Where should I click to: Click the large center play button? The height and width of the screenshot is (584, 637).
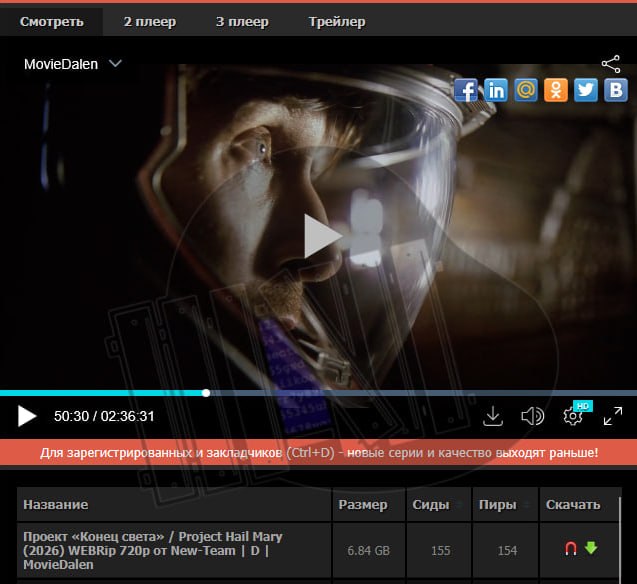click(320, 236)
